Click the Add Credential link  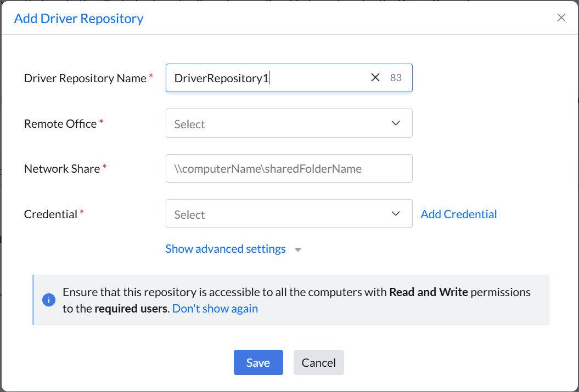click(458, 214)
